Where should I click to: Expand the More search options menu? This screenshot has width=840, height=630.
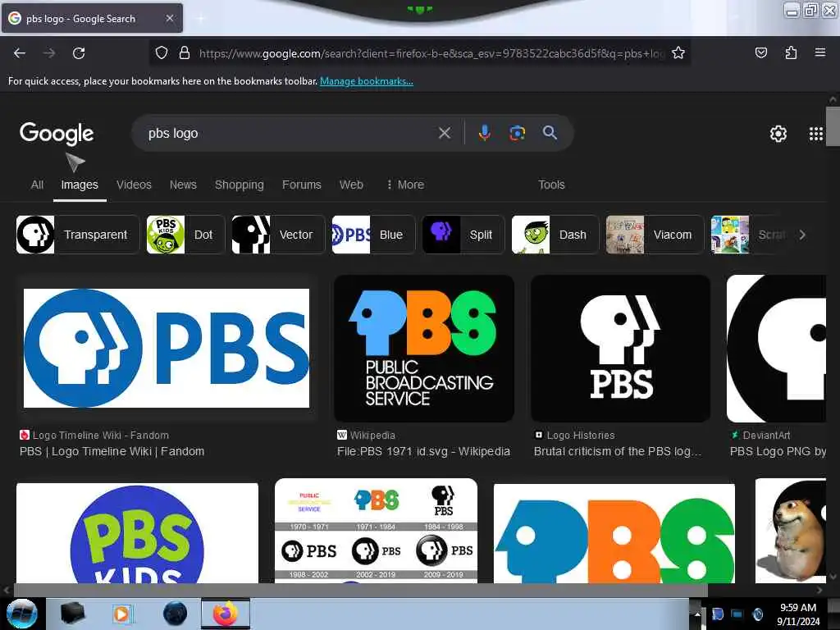click(405, 185)
